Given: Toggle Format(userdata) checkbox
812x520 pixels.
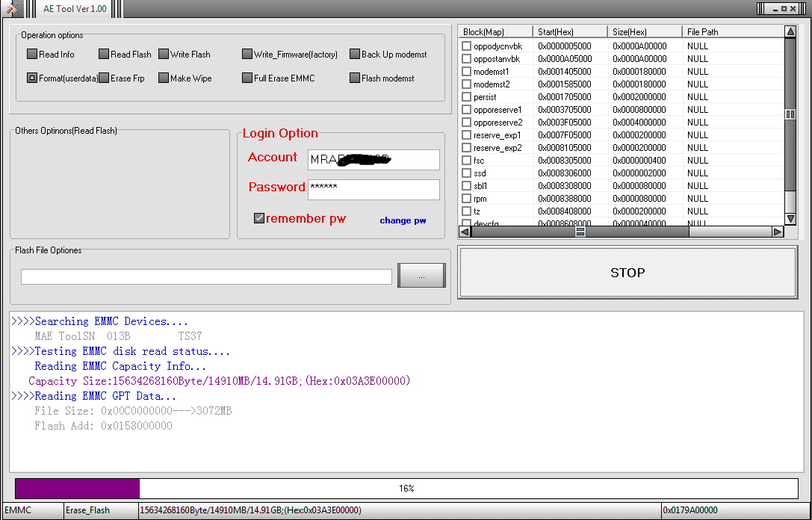Looking at the screenshot, I should (x=32, y=78).
